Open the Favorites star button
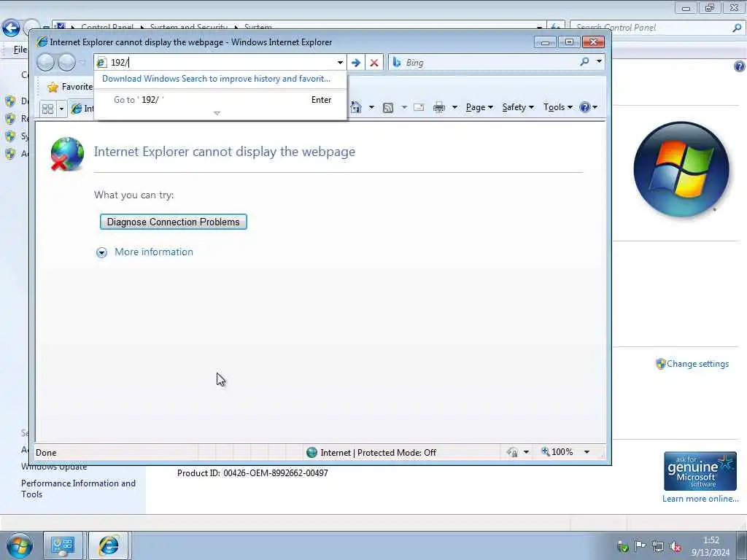Screen dimensions: 747x560 point(69,87)
